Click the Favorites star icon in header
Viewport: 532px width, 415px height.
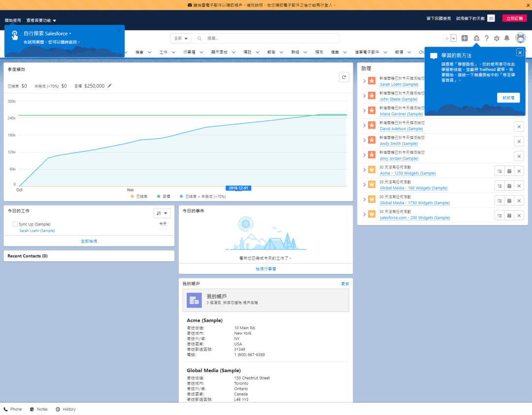447,38
